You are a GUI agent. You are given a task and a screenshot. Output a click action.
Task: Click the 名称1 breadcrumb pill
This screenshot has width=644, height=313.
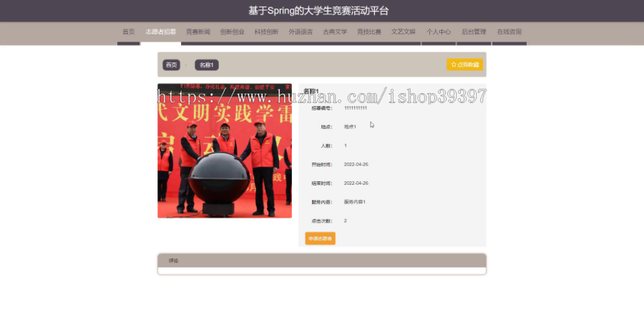tap(207, 65)
